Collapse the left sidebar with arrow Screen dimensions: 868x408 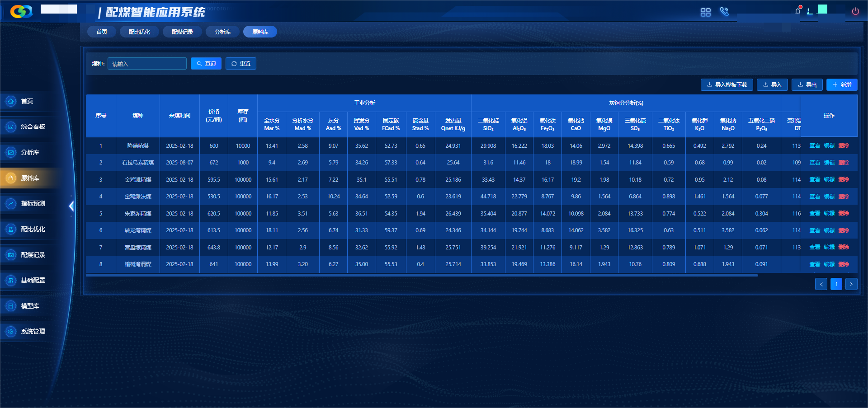71,206
